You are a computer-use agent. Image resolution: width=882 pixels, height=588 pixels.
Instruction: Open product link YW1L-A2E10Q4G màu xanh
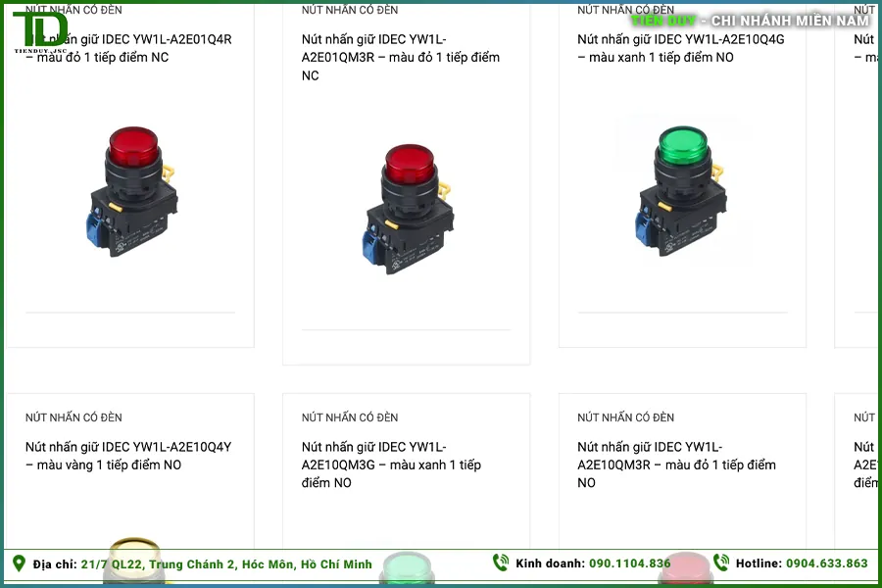coord(681,48)
